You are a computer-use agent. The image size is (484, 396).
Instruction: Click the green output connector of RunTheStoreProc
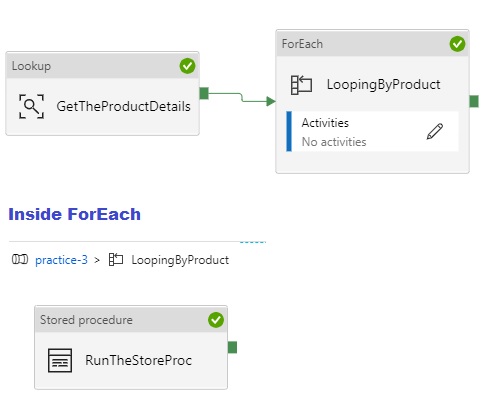(232, 347)
